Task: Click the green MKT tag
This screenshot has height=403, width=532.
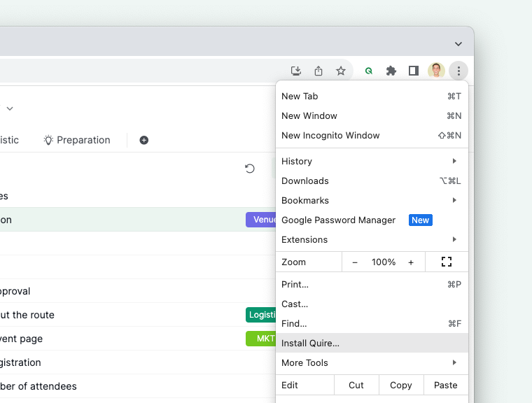Action: (261, 338)
